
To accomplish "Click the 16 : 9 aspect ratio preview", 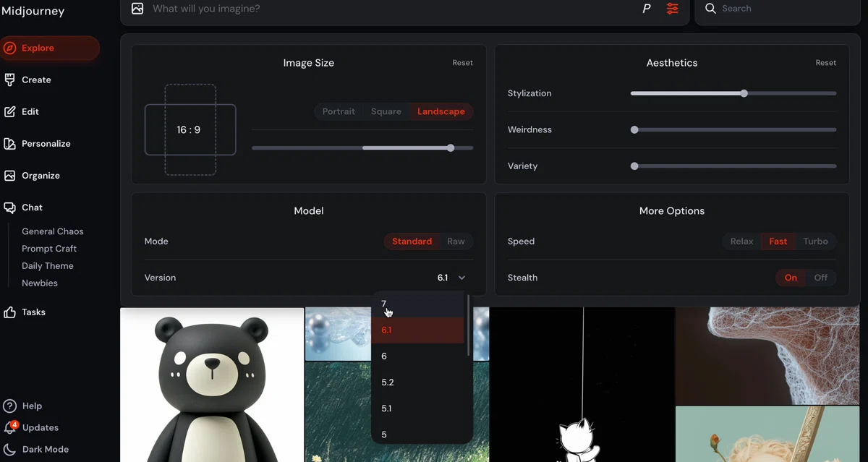I will click(190, 130).
